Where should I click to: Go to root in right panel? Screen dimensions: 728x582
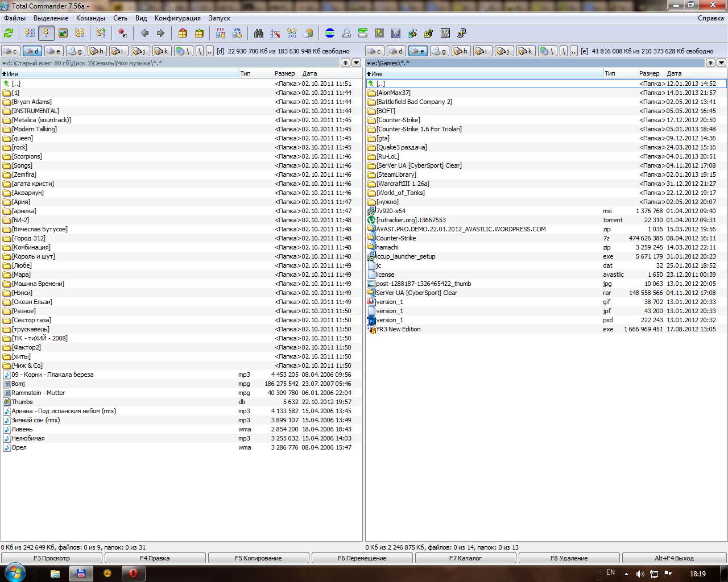click(563, 51)
